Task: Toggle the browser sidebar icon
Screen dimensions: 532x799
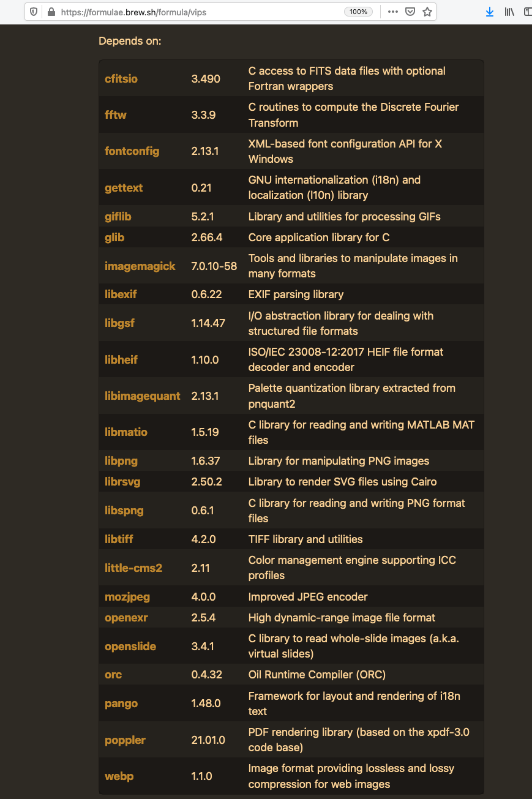Action: [x=527, y=12]
